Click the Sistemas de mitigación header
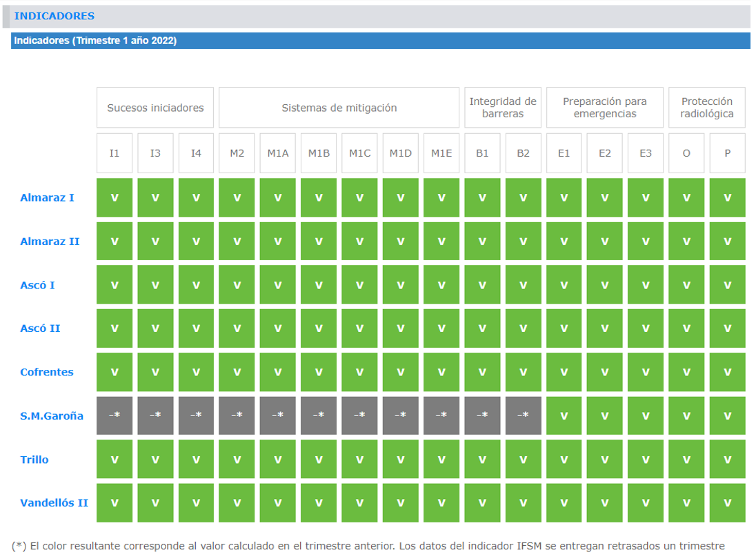 point(339,108)
